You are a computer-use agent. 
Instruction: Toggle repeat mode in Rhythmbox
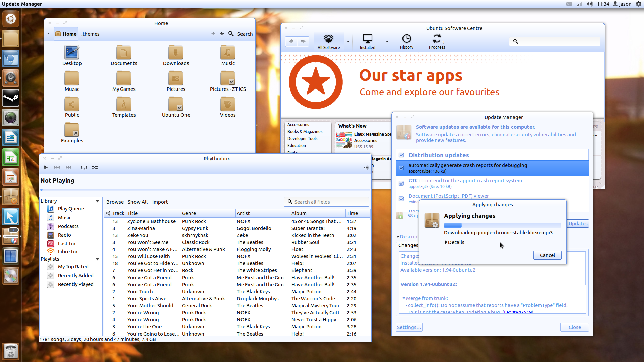[x=84, y=167]
